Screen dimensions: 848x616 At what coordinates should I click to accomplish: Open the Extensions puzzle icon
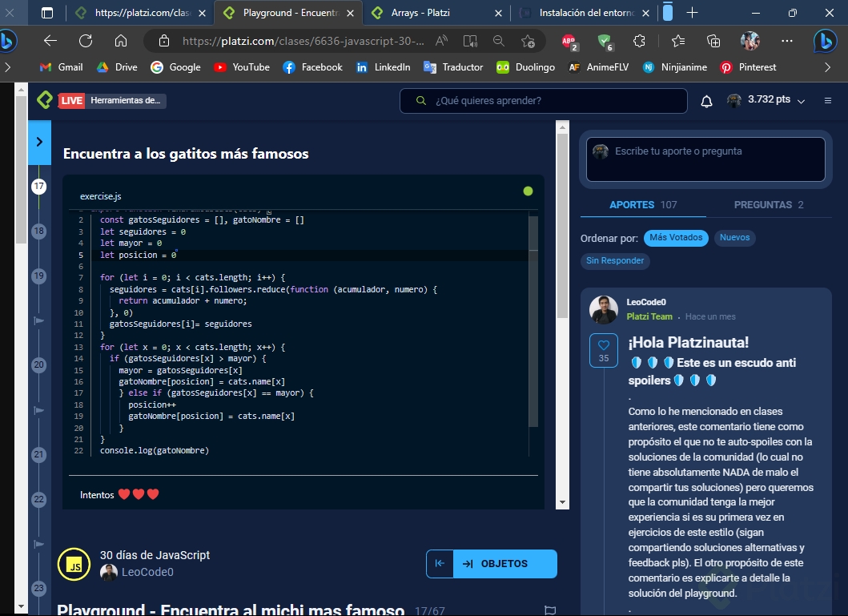[639, 41]
